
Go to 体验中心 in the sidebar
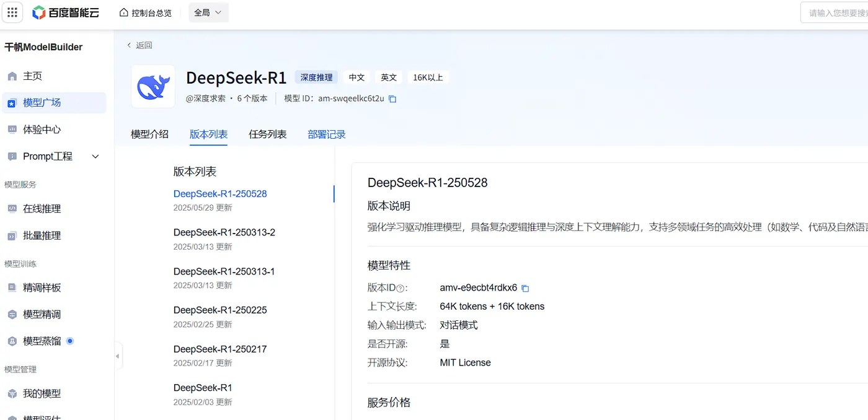pyautogui.click(x=54, y=129)
